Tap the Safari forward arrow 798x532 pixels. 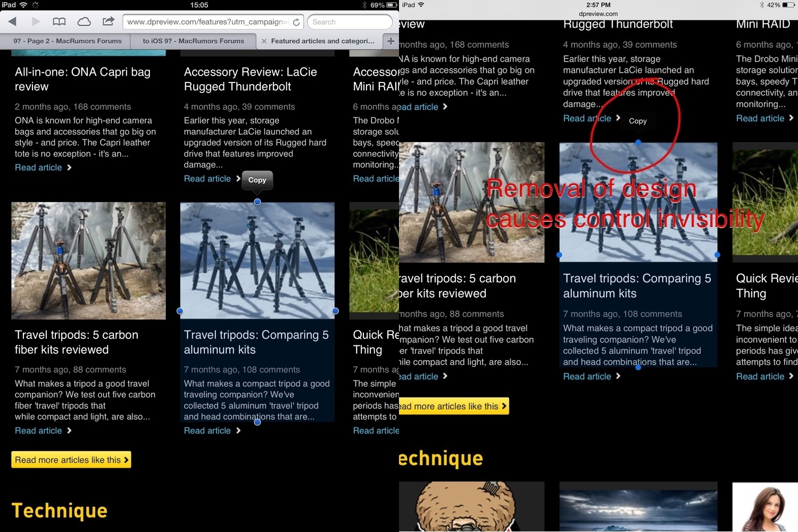(x=36, y=22)
